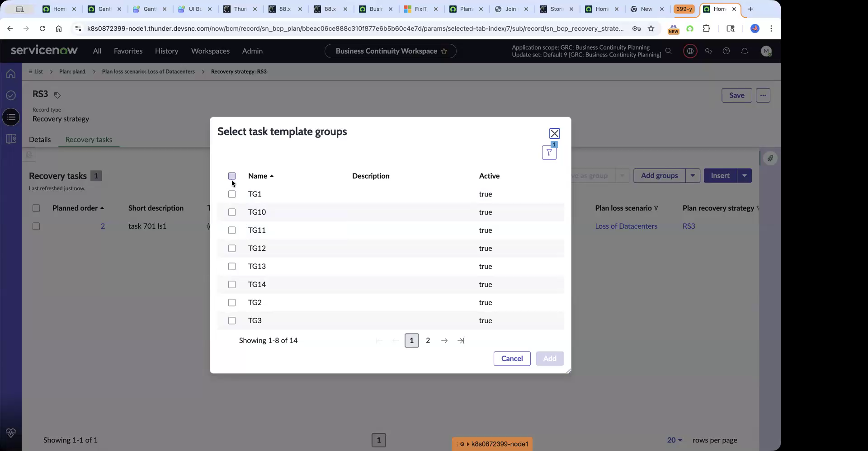Jump to last page arrow in dialog
This screenshot has height=451, width=868.
(x=461, y=341)
